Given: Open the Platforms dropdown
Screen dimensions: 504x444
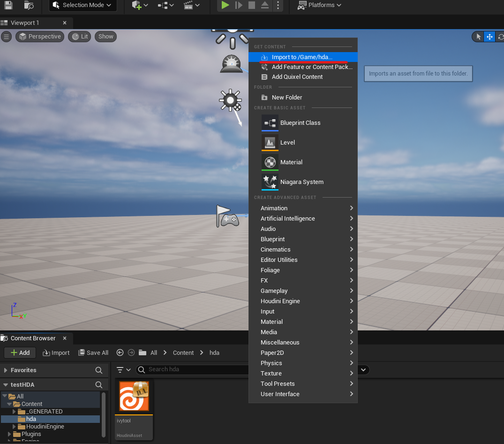Looking at the screenshot, I should (319, 5).
